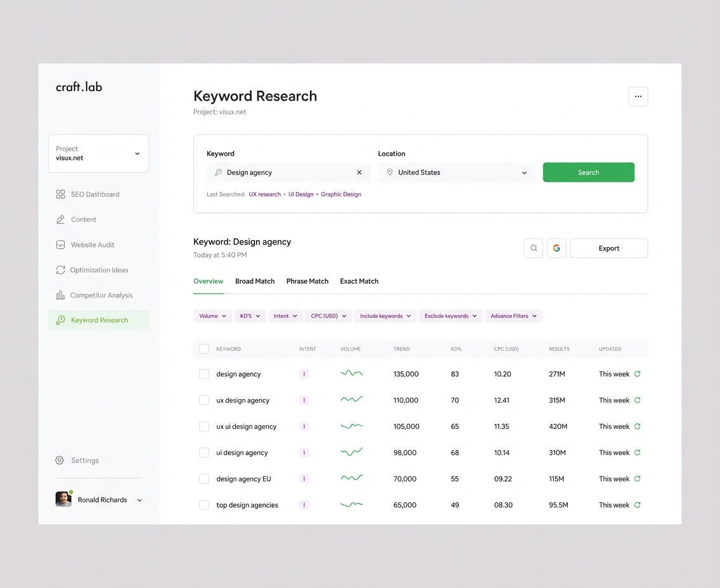Expand the Volume filter dropdown
Viewport: 720px width, 588px height.
coord(212,316)
